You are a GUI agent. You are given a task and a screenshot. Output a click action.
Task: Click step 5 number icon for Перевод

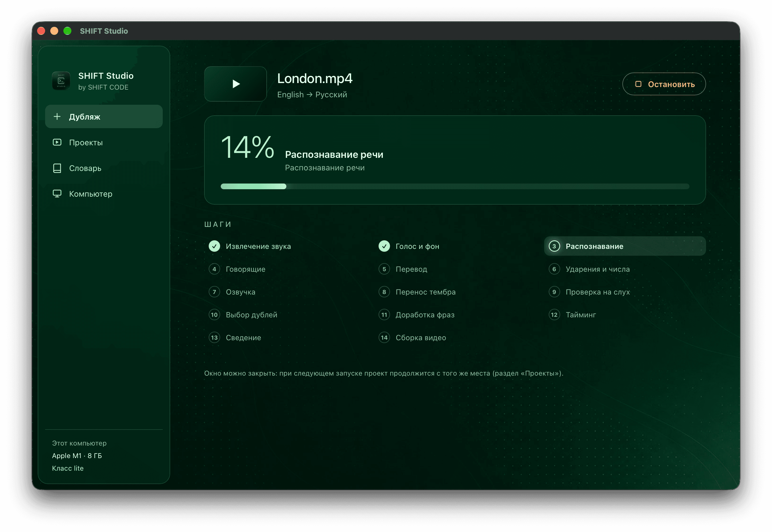point(384,269)
